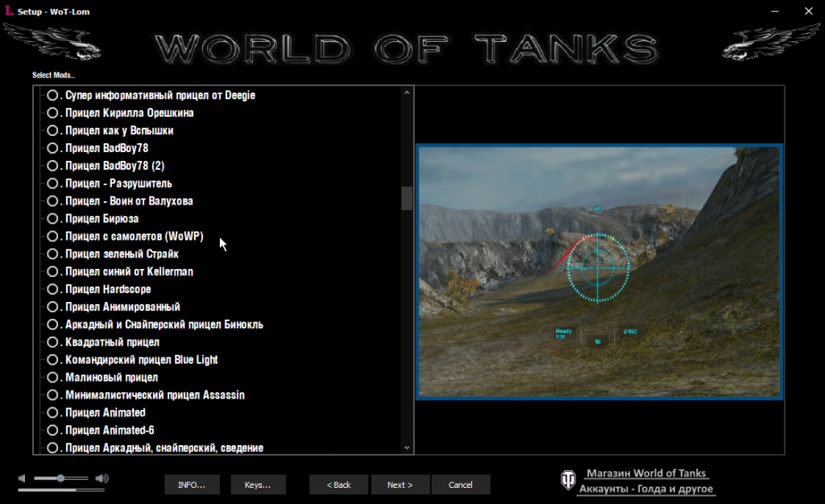Click the Прицел BadBoy78 label
Viewport: 825px width, 504px height.
[x=107, y=148]
